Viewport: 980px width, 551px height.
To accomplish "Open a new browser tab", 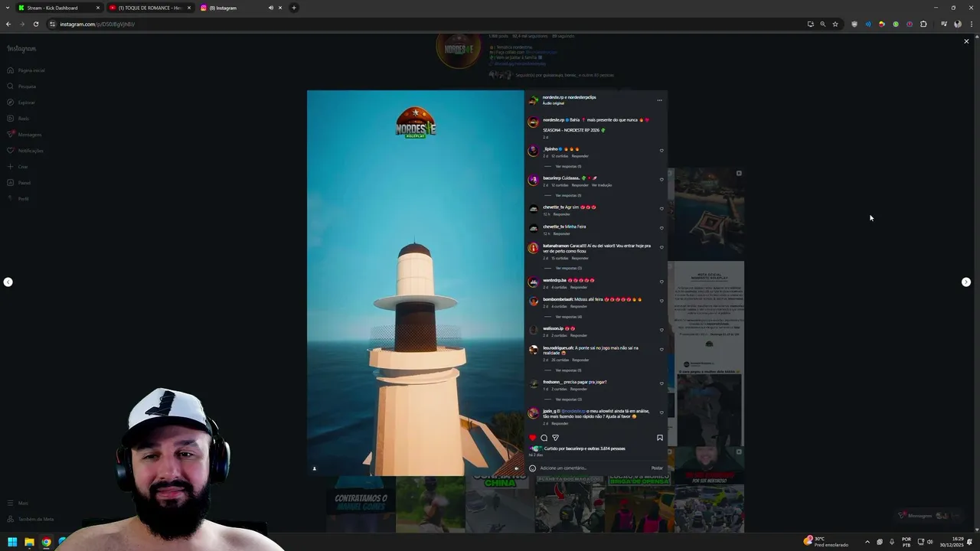I will point(294,8).
